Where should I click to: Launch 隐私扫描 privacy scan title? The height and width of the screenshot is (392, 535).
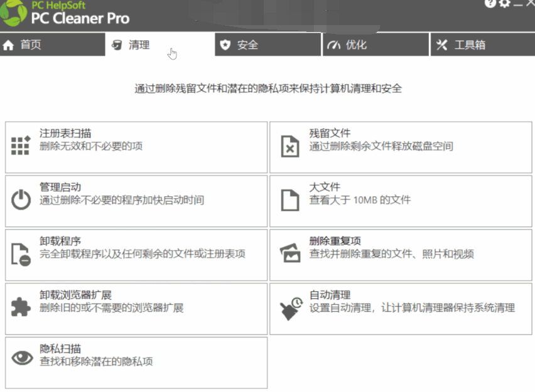[x=60, y=348]
